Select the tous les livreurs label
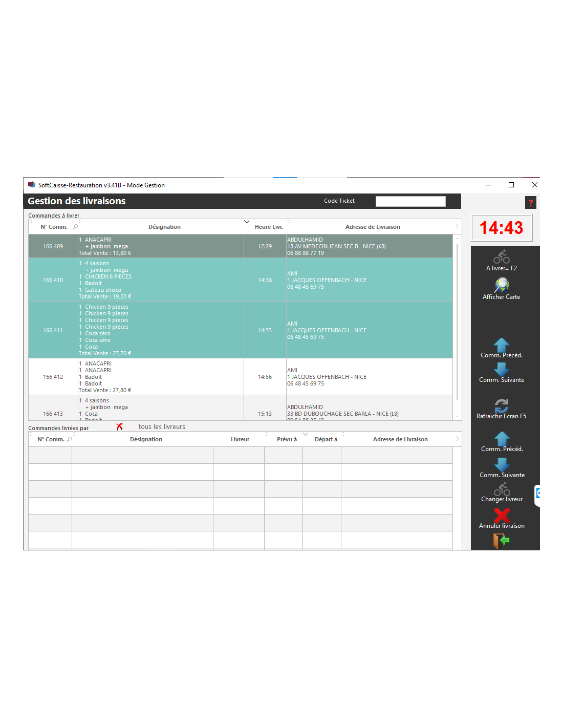 [x=162, y=426]
